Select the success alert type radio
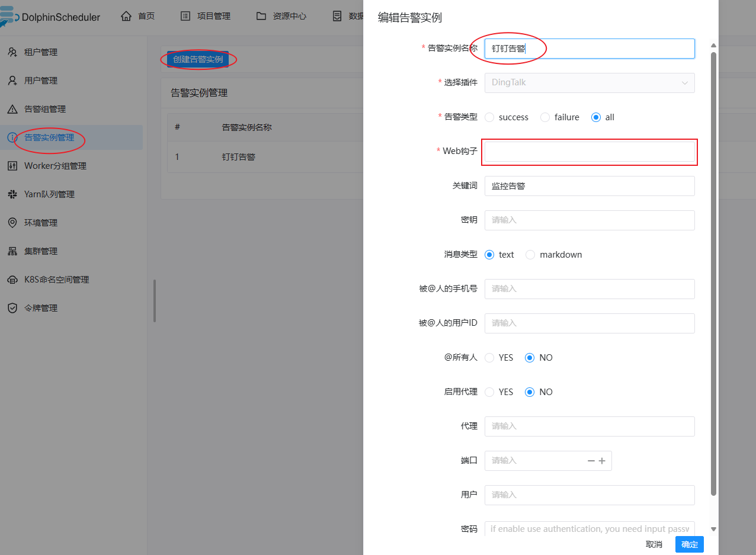 point(489,117)
